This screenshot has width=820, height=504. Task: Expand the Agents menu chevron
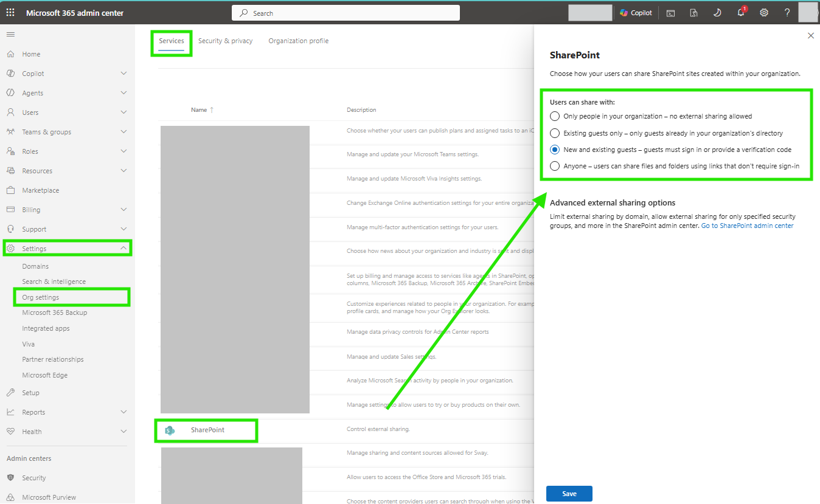[123, 93]
